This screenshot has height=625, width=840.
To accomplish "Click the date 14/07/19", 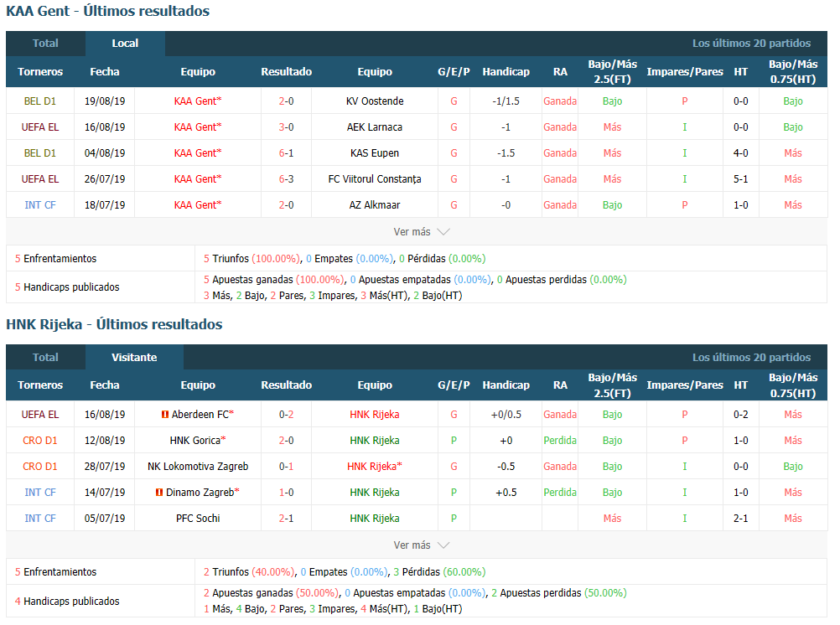I will point(105,492).
